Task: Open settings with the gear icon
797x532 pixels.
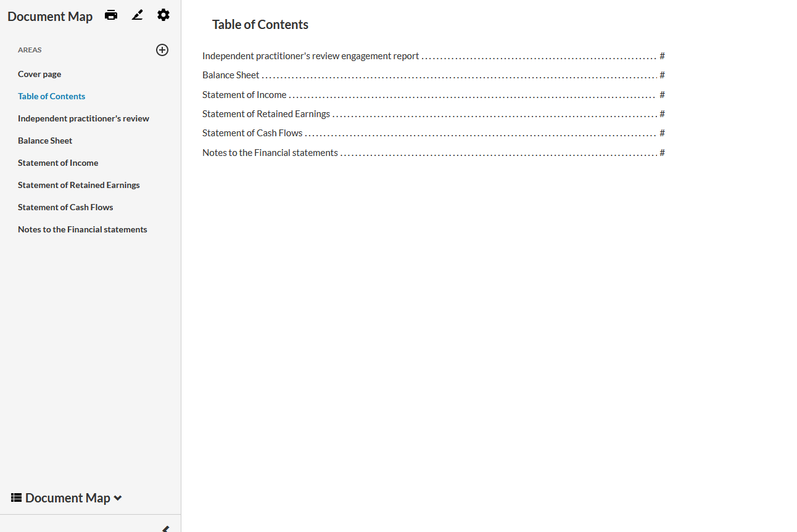Action: 163,15
